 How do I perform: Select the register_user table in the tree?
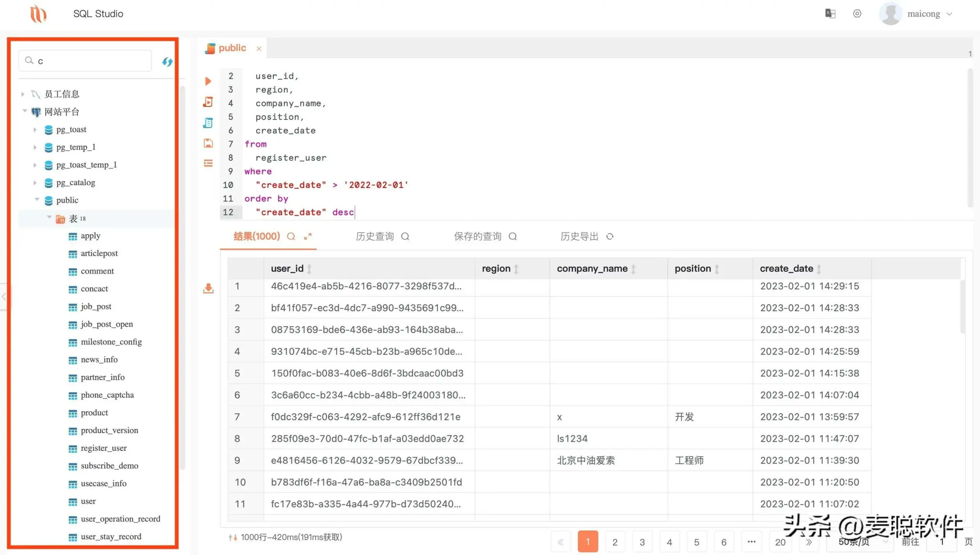(103, 448)
